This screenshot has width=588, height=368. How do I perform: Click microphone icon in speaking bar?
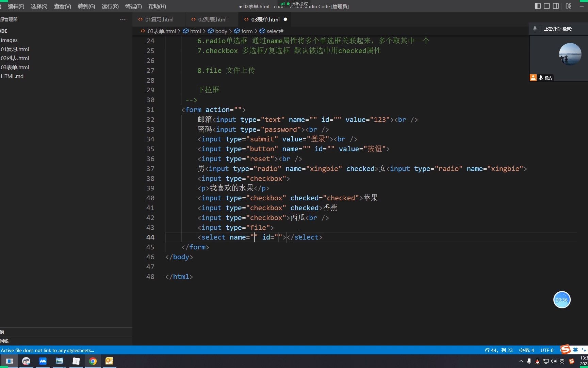[535, 29]
